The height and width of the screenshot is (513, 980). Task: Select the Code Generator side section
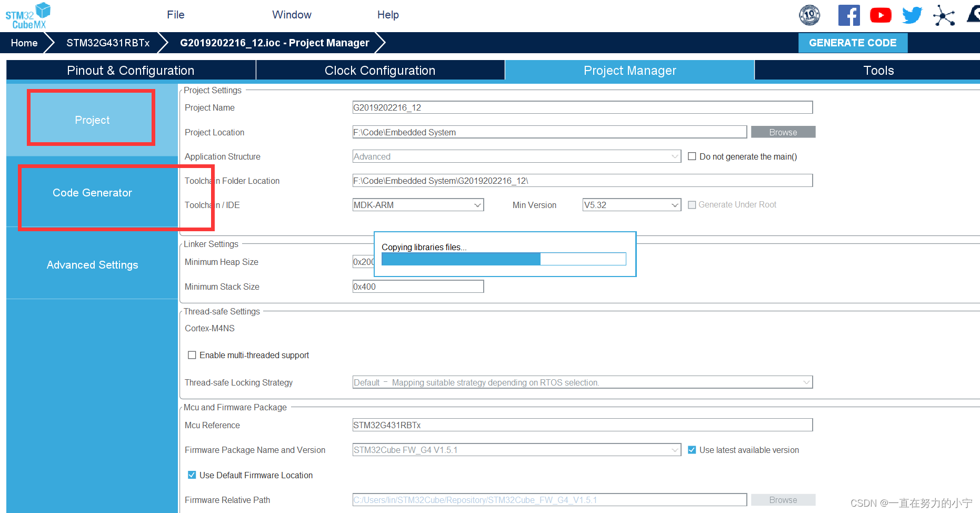pos(92,193)
